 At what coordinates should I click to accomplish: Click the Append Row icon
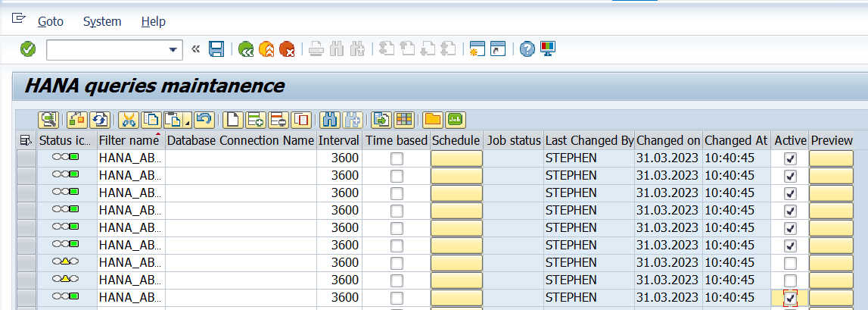[x=255, y=119]
